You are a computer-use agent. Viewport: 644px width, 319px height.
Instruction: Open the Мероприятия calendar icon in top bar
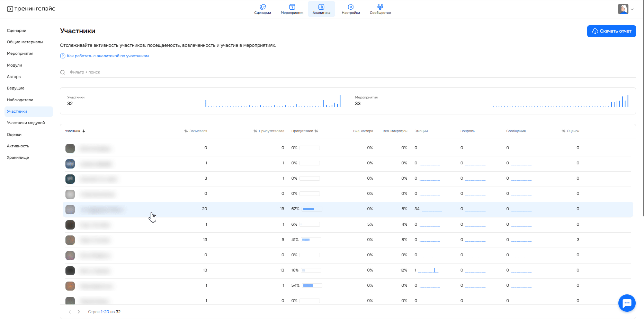click(x=292, y=7)
